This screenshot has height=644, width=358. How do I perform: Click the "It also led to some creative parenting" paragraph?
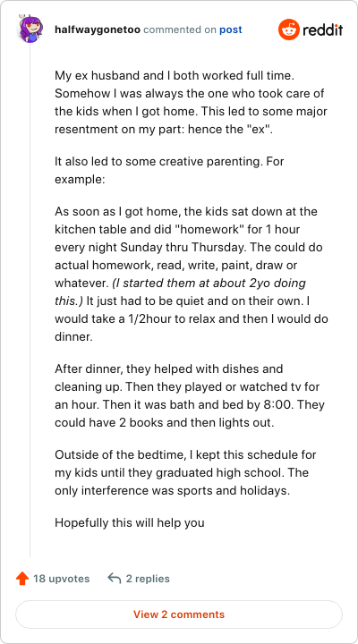(x=169, y=170)
